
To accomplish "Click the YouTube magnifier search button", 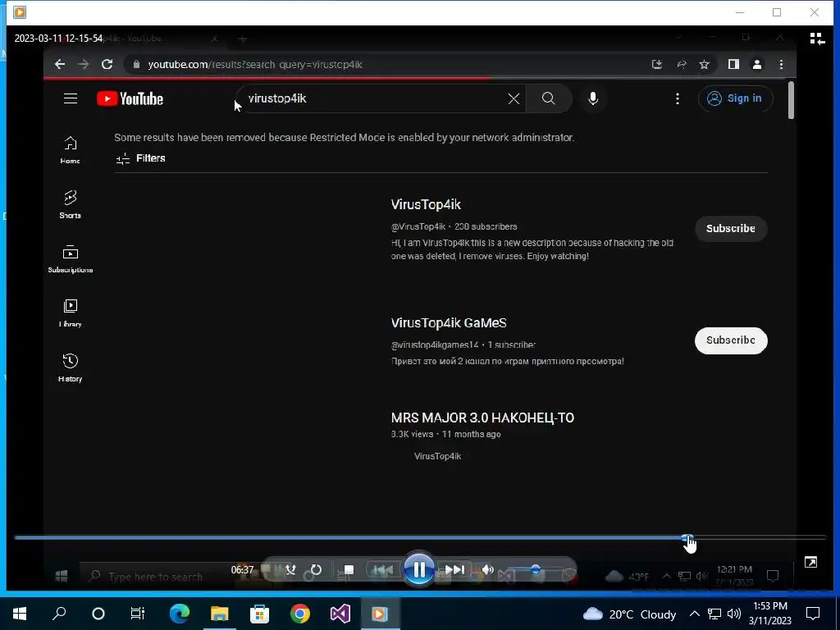I will click(549, 98).
